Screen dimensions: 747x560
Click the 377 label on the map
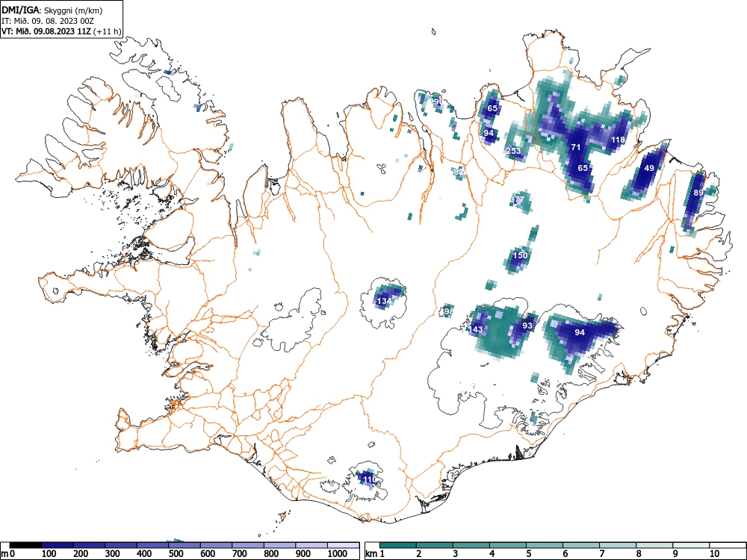coord(517,199)
